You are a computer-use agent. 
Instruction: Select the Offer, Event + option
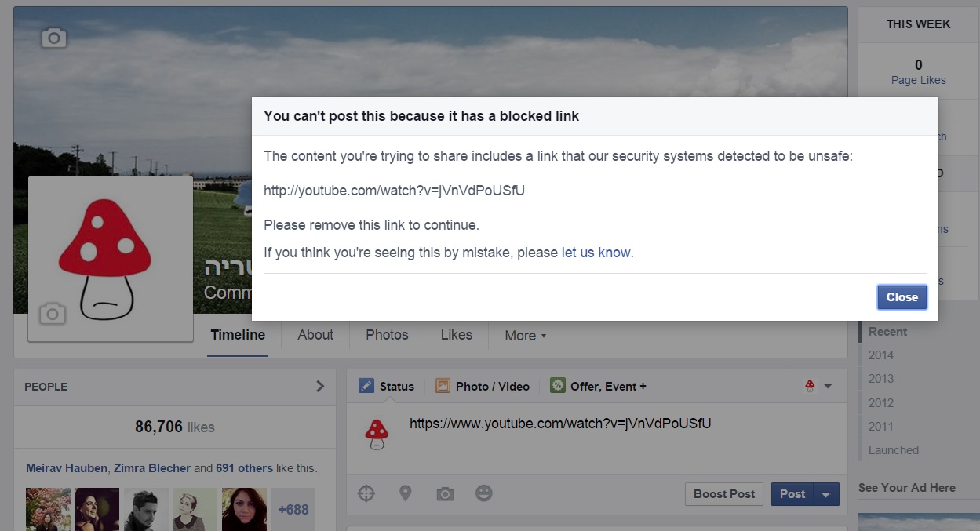pos(598,386)
